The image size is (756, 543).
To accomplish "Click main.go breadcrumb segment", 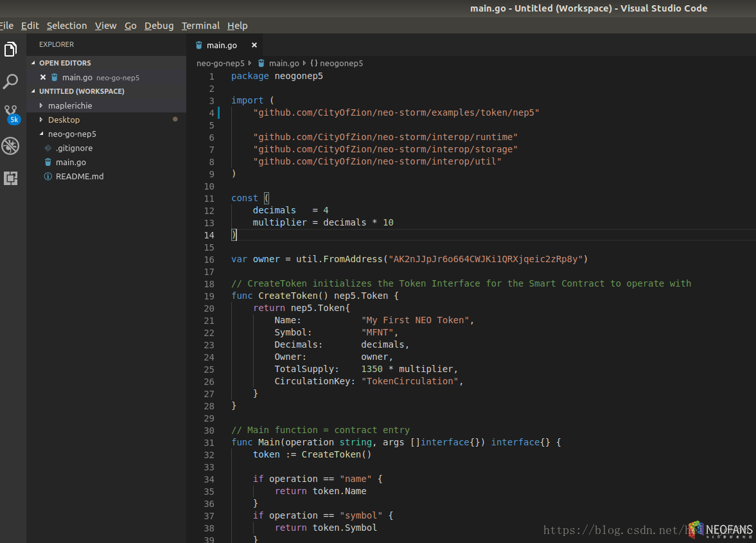I will 284,63.
